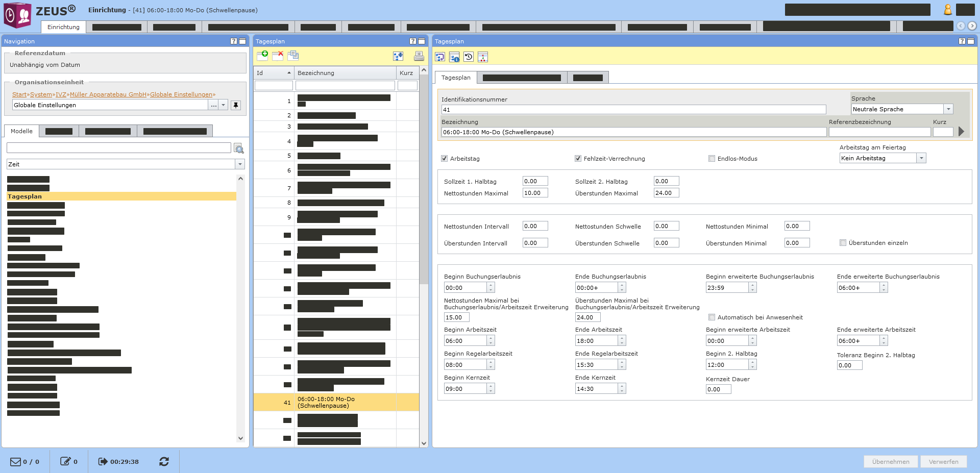Image resolution: width=980 pixels, height=473 pixels.
Task: Click the refresh arrows icon in status bar
Action: (x=164, y=462)
